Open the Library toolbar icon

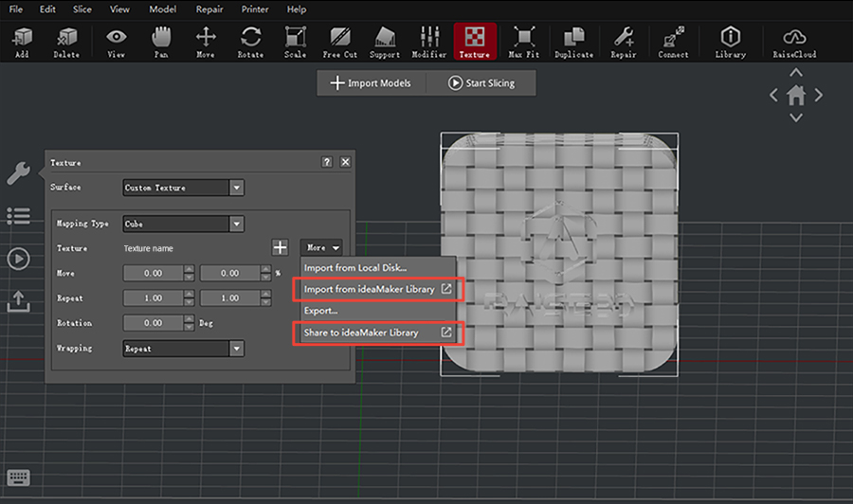(x=731, y=42)
